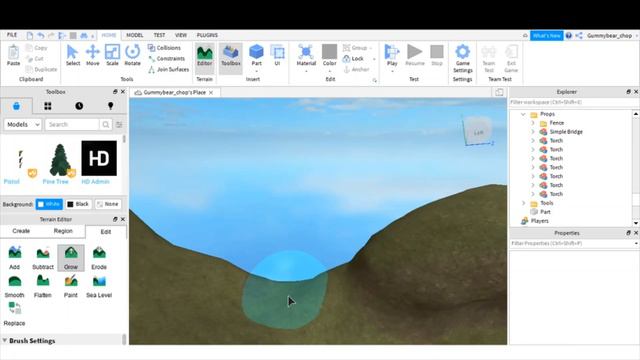
Task: Expand the Tools folder
Action: pos(524,203)
